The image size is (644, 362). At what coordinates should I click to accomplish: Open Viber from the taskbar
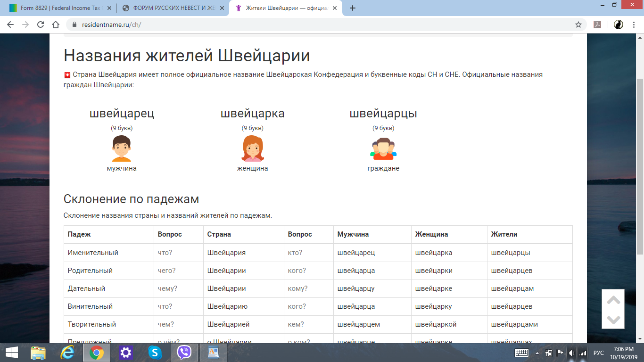pyautogui.click(x=184, y=353)
